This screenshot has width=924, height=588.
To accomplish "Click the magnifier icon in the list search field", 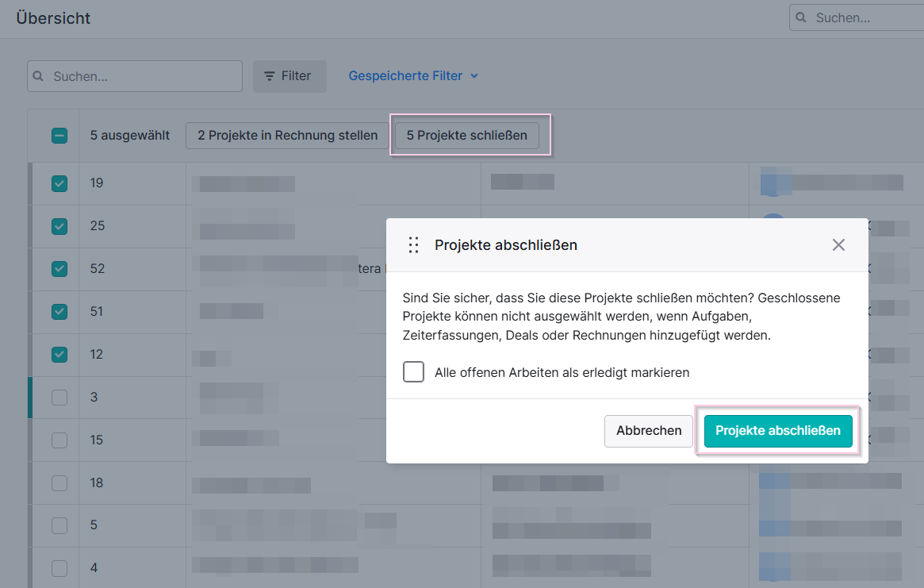I will coord(38,76).
